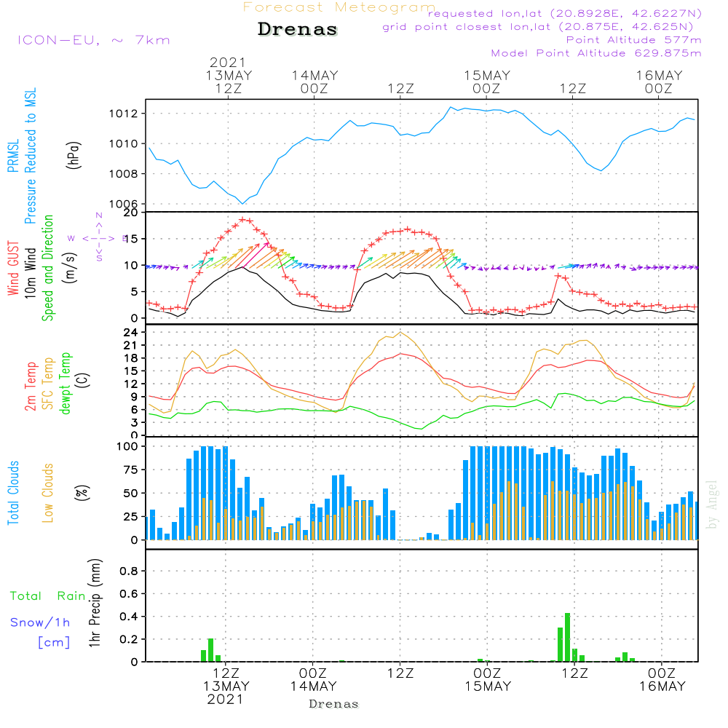Image resolution: width=728 pixels, height=728 pixels.
Task: Click the bottom '15MAY 00Z' axis label
Action: click(488, 679)
